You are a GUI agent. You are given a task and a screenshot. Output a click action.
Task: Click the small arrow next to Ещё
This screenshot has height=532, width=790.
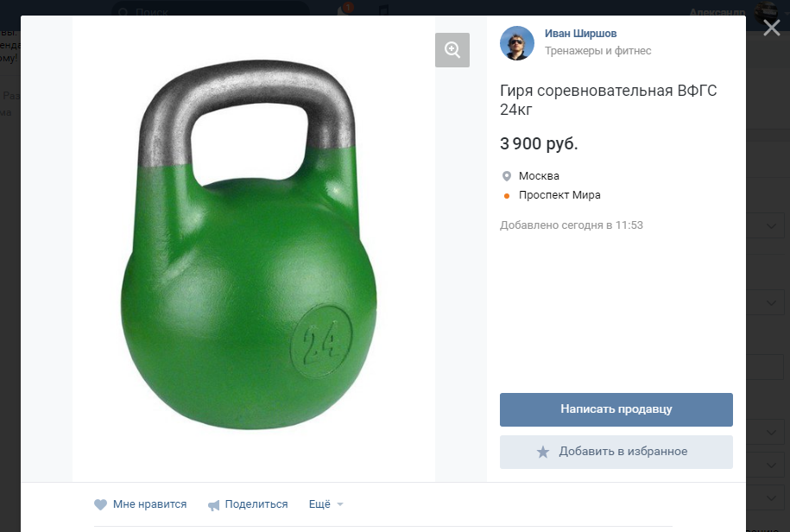point(340,504)
